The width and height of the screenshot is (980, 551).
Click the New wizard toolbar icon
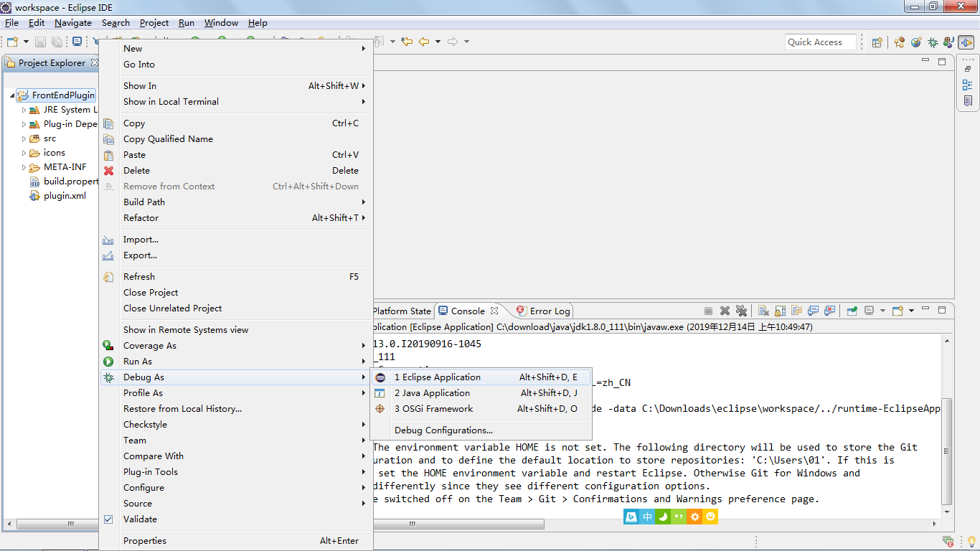12,42
